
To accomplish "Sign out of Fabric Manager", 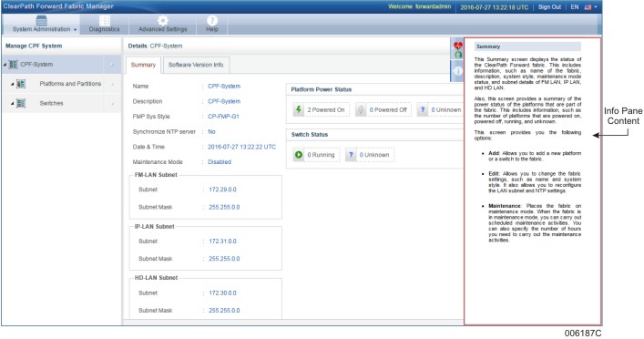I will 549,7.
